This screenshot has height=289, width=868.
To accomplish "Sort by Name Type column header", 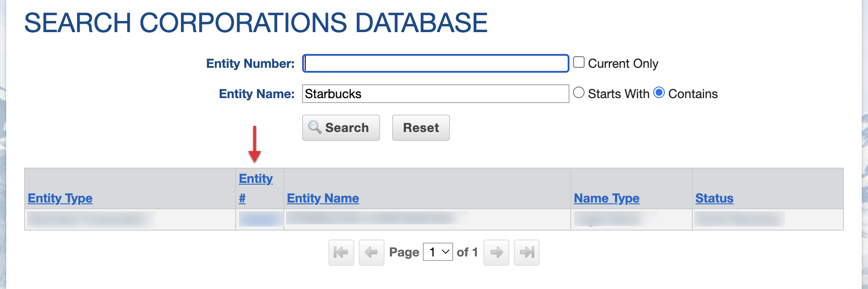I will [x=606, y=198].
